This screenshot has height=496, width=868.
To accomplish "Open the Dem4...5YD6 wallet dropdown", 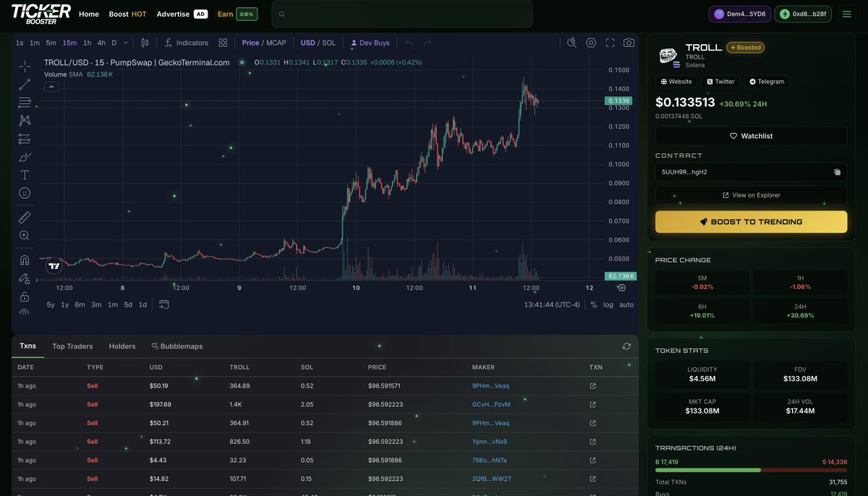I will pyautogui.click(x=739, y=14).
